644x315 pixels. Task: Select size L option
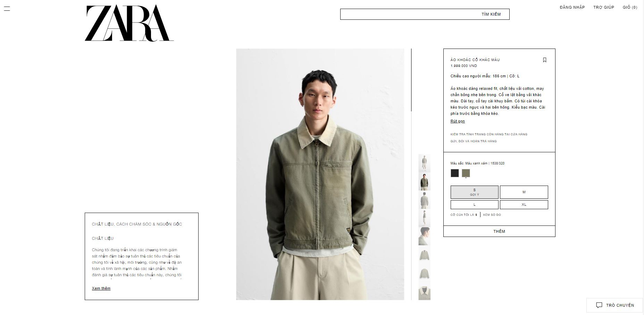click(x=474, y=205)
